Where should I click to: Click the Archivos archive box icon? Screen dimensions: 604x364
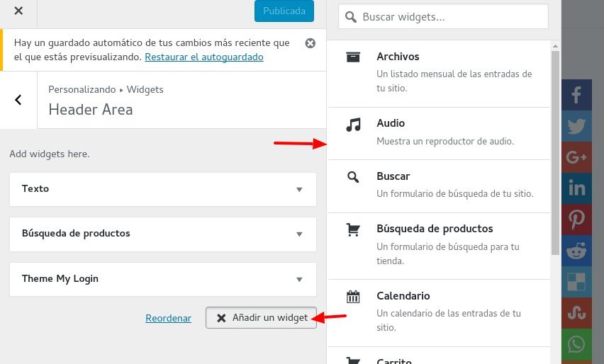tap(353, 57)
